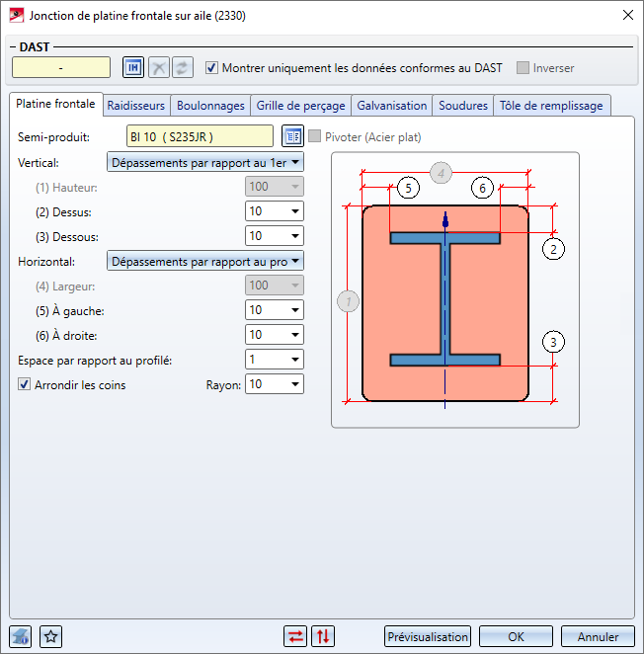Image resolution: width=644 pixels, height=654 pixels.
Task: Click circled number 3 in the diagram
Action: [553, 342]
